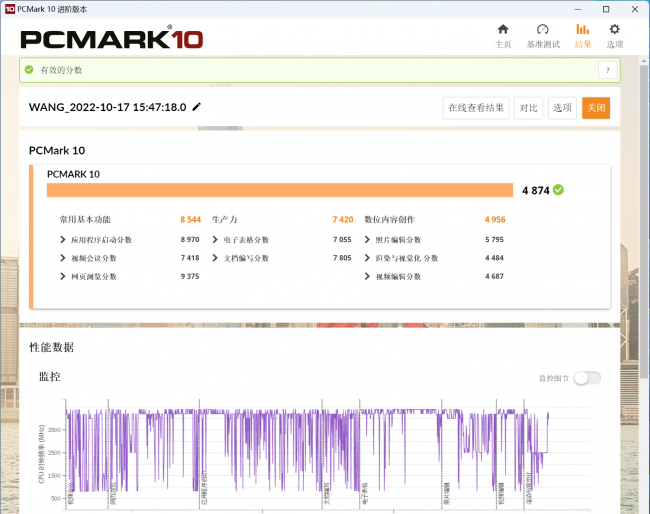Click the vertical scrollbar thumb
This screenshot has height=514, width=650.
pyautogui.click(x=644, y=221)
